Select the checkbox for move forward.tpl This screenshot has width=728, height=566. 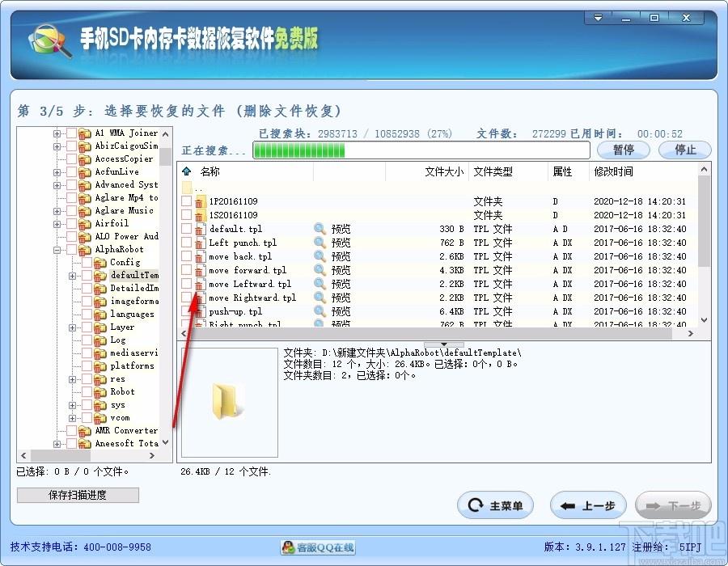click(186, 269)
